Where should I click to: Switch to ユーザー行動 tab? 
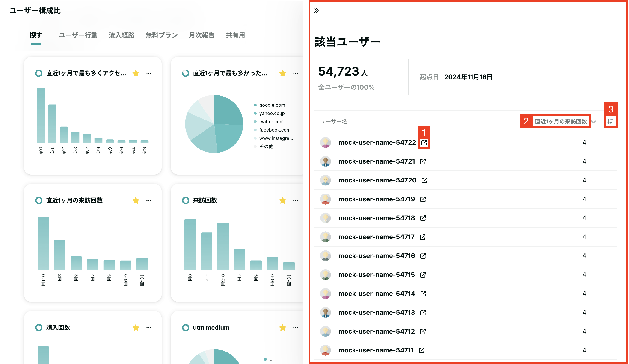[x=78, y=35]
